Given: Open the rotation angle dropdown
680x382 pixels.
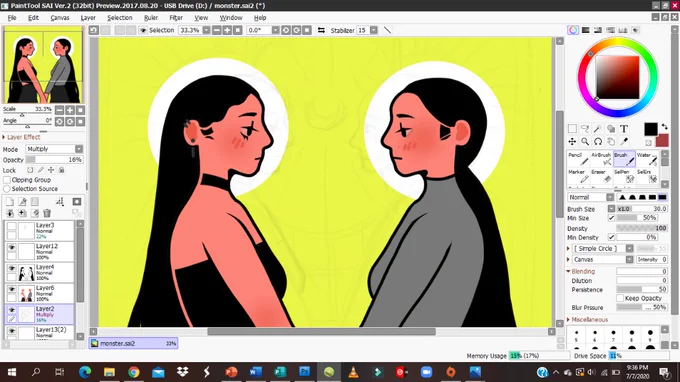Looking at the screenshot, I should tap(275, 30).
